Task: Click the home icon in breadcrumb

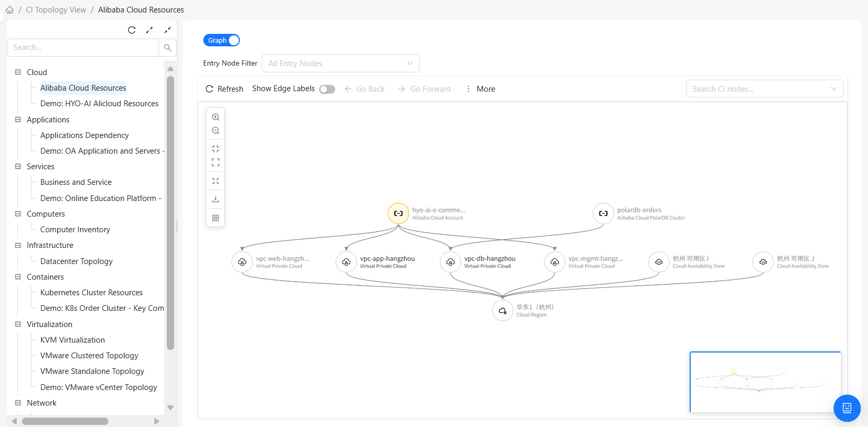Action: pos(9,10)
